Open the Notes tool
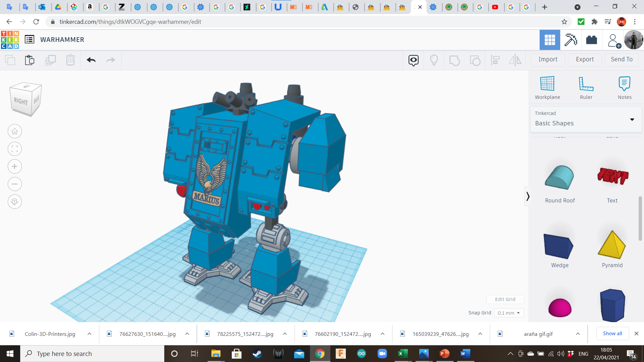644x362 pixels. click(x=625, y=87)
